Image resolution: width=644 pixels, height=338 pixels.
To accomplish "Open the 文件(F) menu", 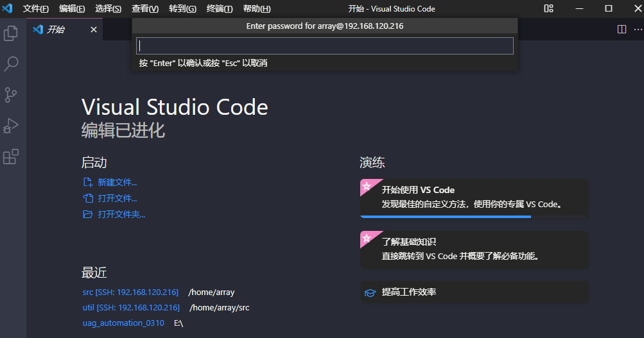I will [x=35, y=8].
